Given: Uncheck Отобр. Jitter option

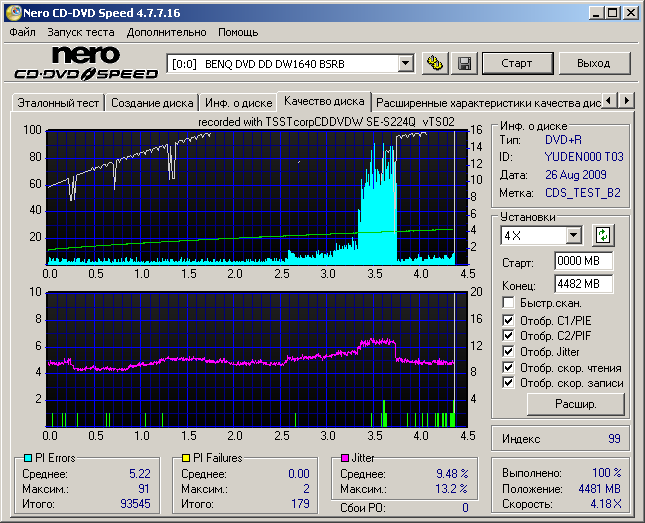Looking at the screenshot, I should (x=508, y=351).
